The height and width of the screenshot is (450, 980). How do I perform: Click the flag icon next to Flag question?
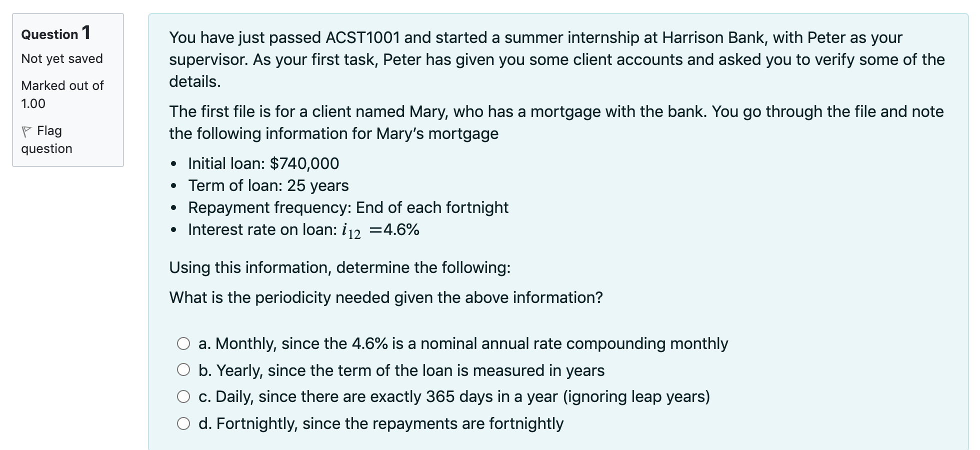28,130
